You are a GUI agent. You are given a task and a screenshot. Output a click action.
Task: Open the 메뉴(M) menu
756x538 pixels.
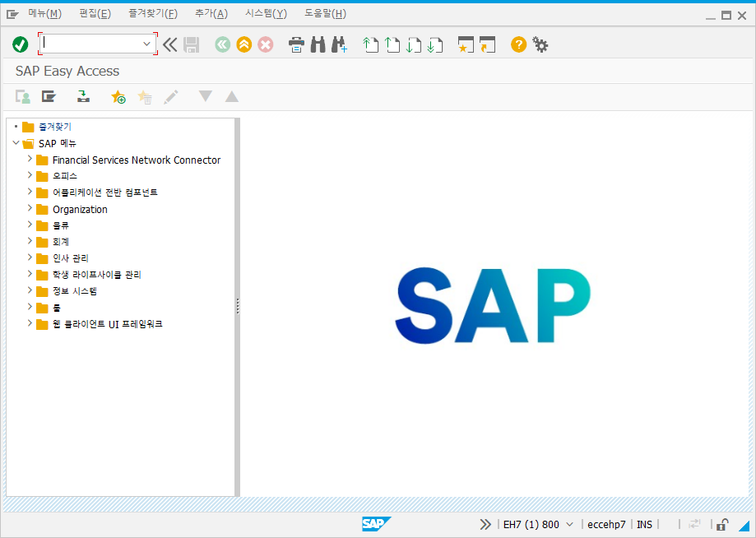[45, 14]
